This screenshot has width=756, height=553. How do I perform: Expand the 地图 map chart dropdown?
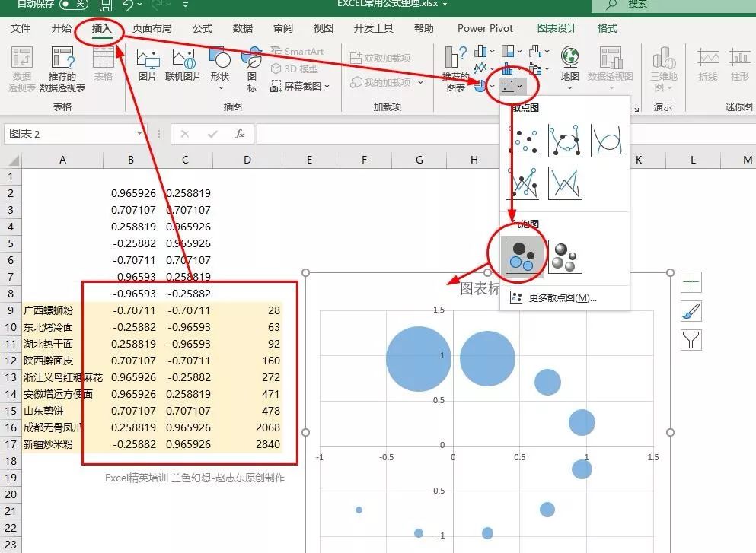click(x=570, y=68)
